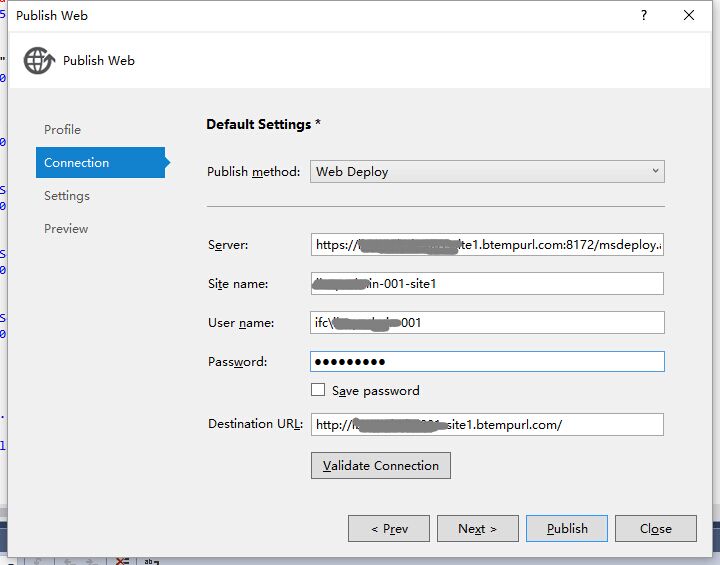Open the help question mark button
Screen dimensions: 720x565
pos(643,15)
